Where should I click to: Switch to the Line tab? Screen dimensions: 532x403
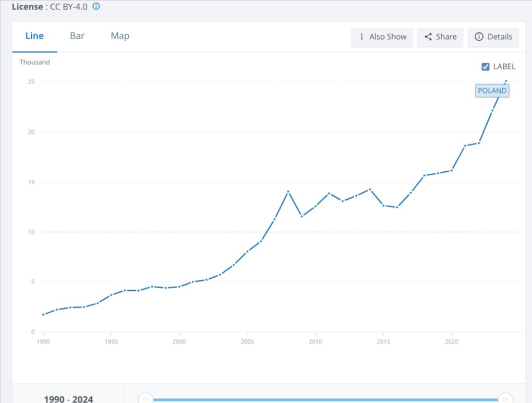click(x=34, y=36)
